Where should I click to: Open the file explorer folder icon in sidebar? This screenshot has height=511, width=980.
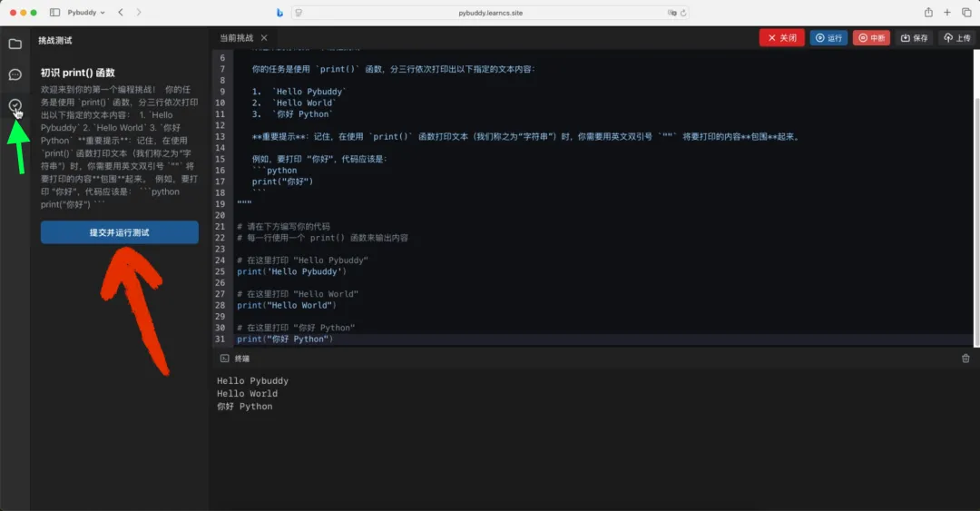click(x=15, y=44)
